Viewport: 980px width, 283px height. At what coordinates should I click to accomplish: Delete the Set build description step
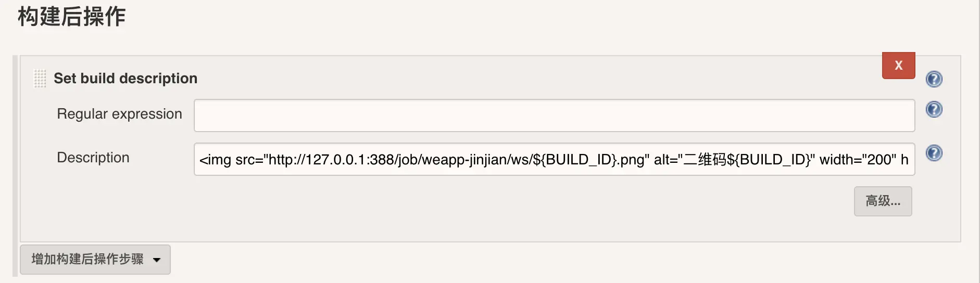point(898,66)
